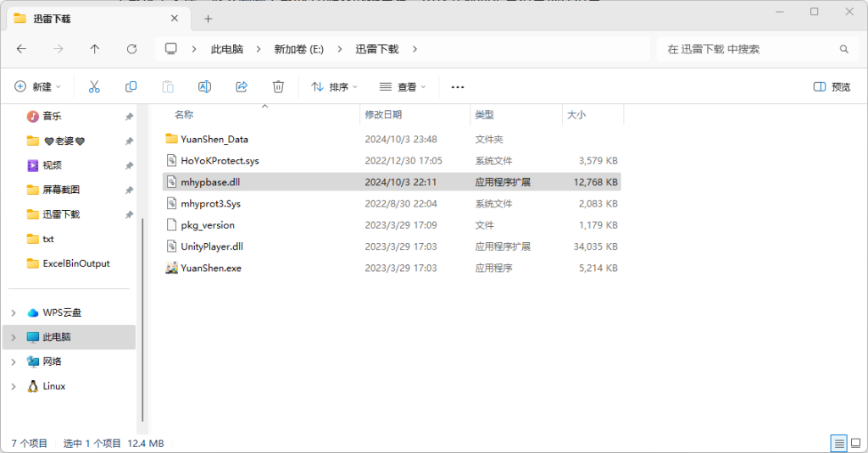Viewport: 868px width, 453px height.
Task: Select pkg_version file
Action: (x=392, y=225)
